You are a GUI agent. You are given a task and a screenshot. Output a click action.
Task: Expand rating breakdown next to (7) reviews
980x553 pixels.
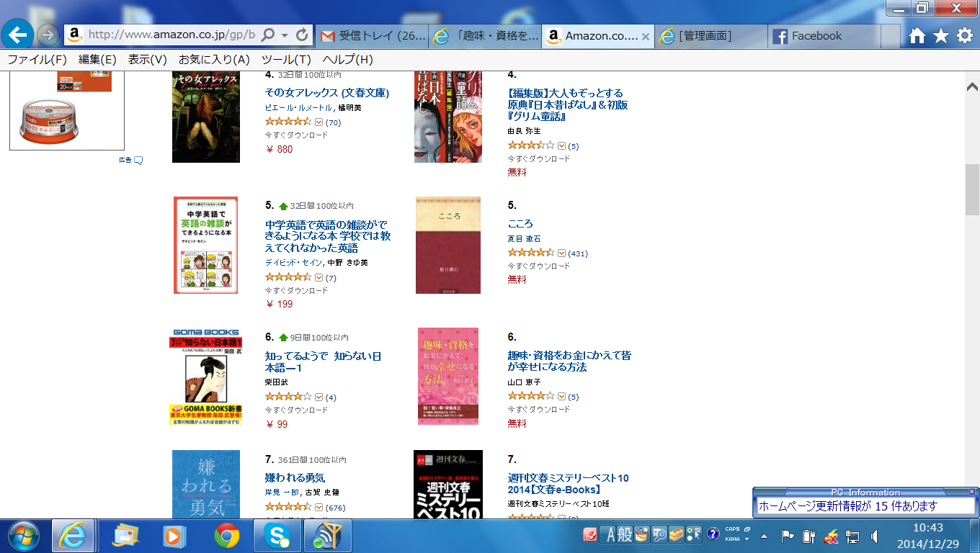319,277
